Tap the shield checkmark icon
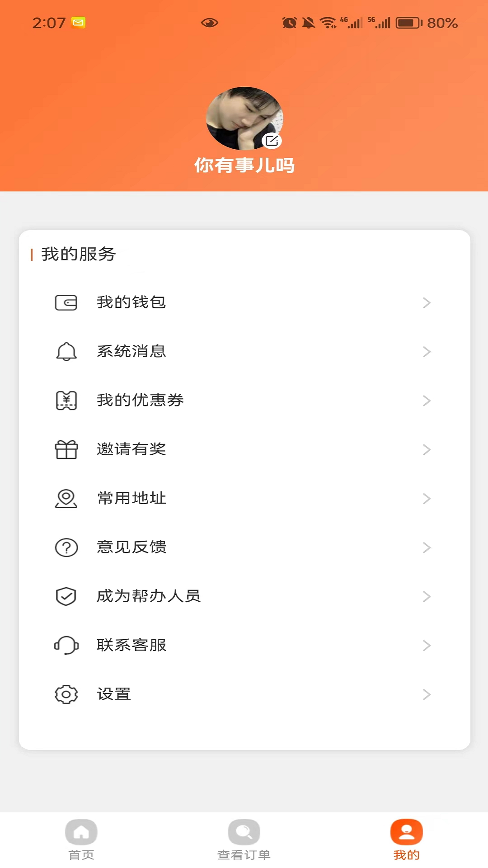488x868 pixels. coord(66,596)
